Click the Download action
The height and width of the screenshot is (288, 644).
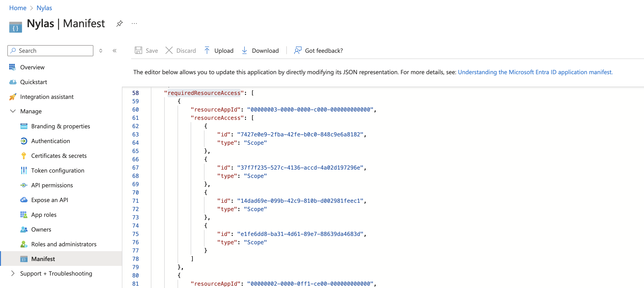(260, 50)
